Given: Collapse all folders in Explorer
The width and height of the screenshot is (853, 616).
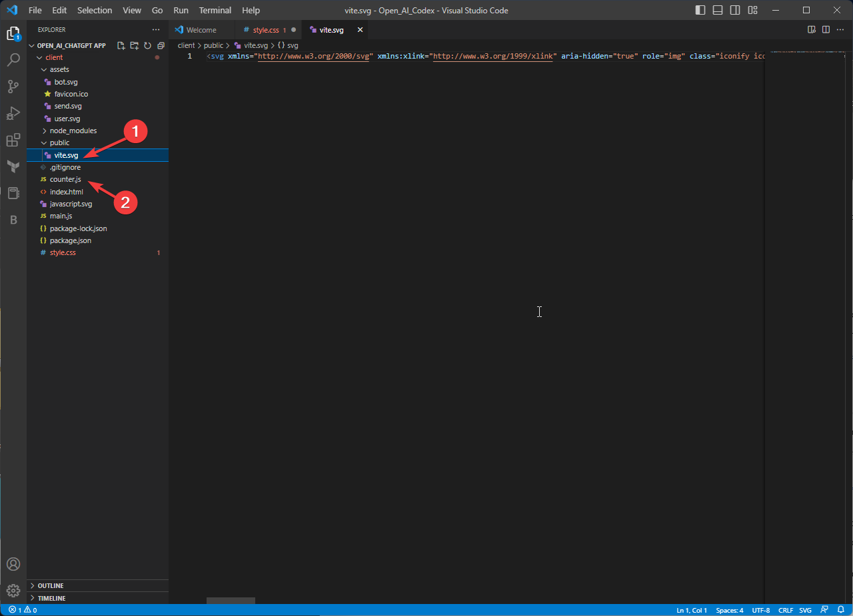Looking at the screenshot, I should coord(161,45).
